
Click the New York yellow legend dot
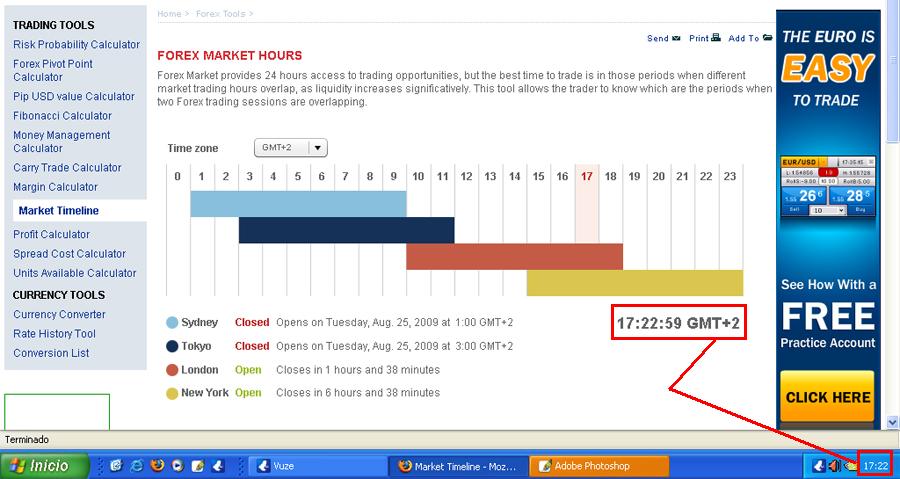pos(173,393)
